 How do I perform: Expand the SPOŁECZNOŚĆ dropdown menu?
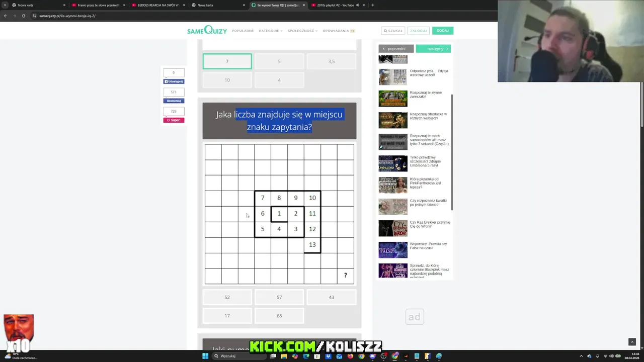click(302, 31)
